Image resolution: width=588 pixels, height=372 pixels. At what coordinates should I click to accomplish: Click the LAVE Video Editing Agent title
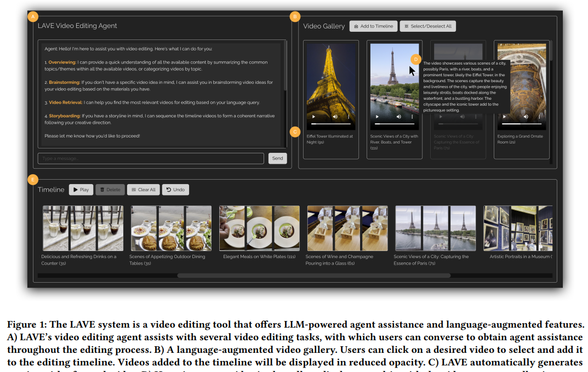click(x=77, y=26)
